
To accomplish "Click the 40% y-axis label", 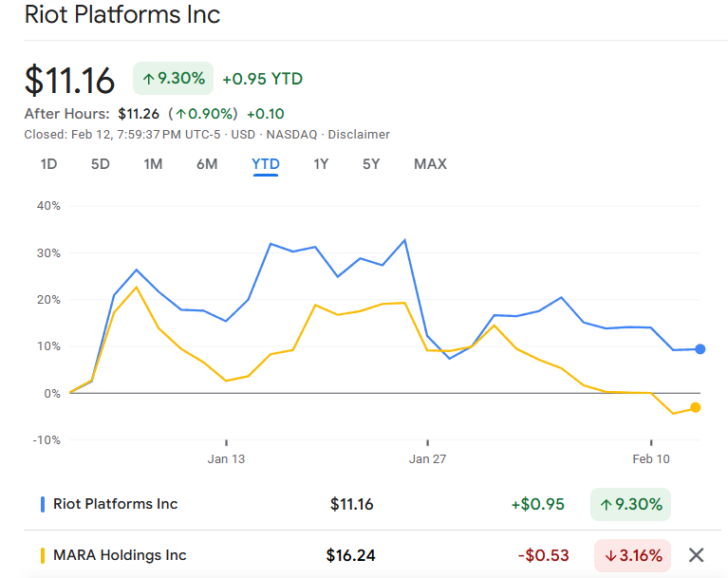I will tap(48, 206).
